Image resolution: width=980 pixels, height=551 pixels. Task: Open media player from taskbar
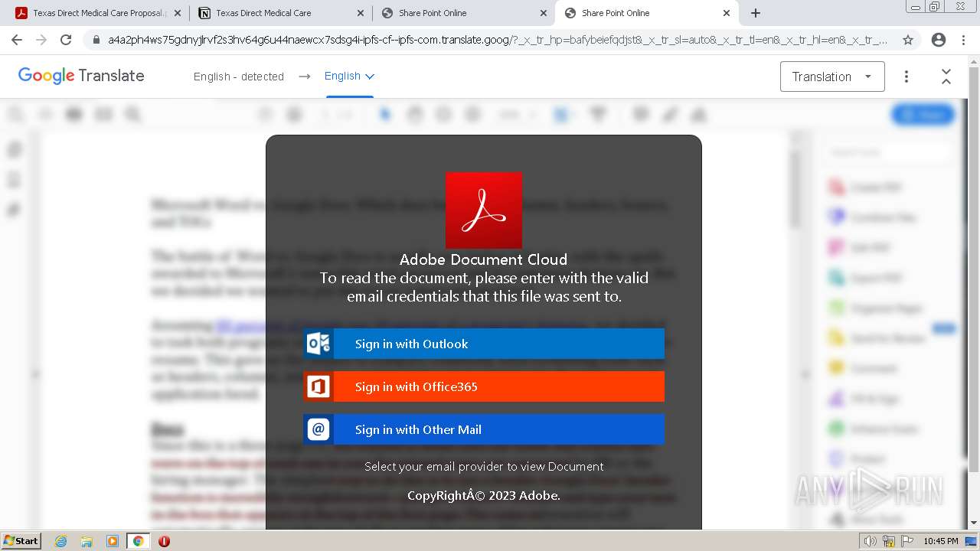[x=113, y=541]
